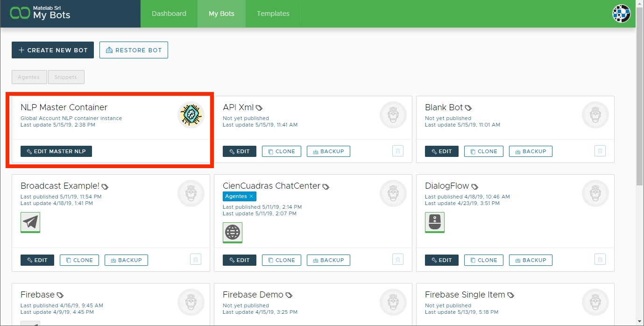Open the Templates tab
Screen dimensions: 644x326
tap(273, 14)
